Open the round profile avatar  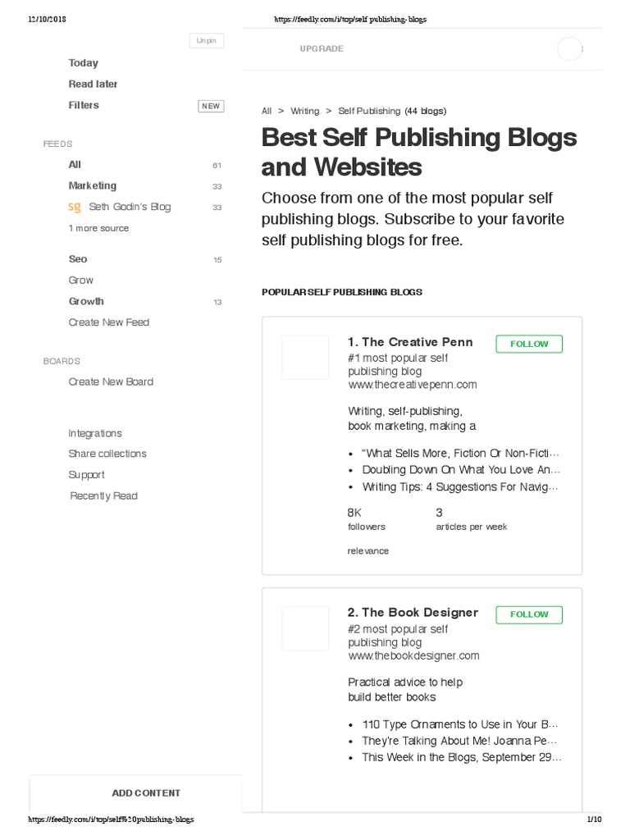(x=569, y=48)
